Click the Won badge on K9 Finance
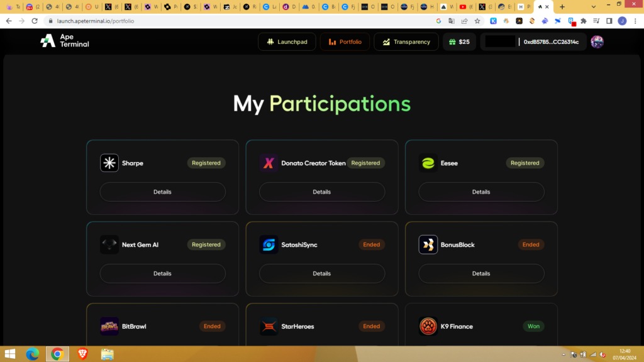The width and height of the screenshot is (644, 362). (x=533, y=326)
